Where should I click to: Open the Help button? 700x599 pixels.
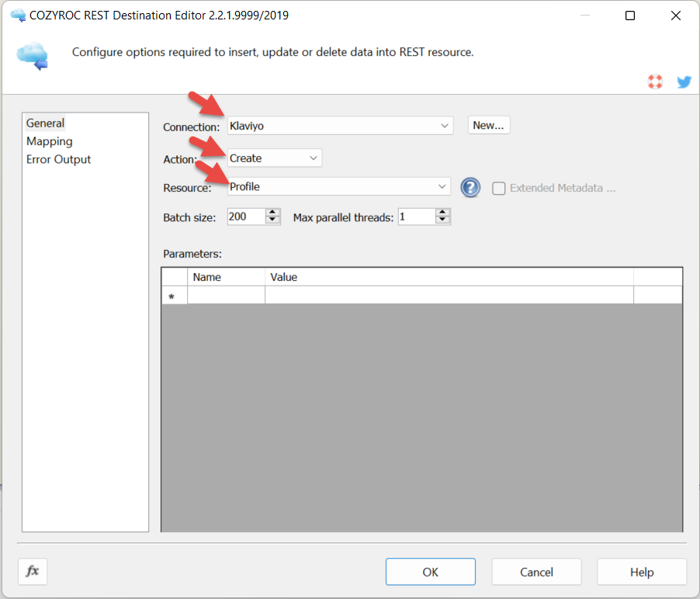click(x=642, y=572)
